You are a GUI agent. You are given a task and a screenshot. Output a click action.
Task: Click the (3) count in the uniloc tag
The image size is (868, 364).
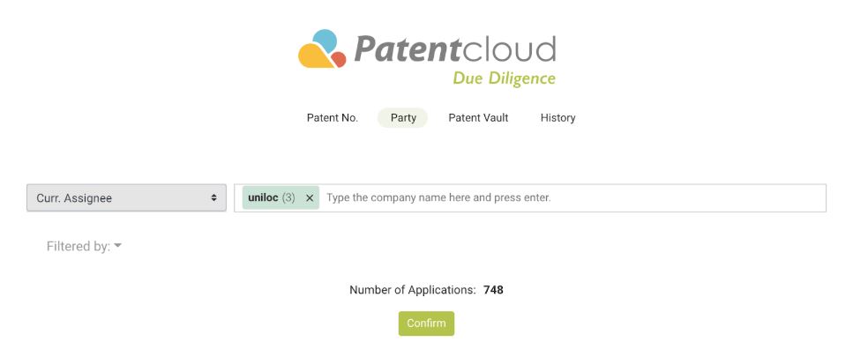pos(288,198)
